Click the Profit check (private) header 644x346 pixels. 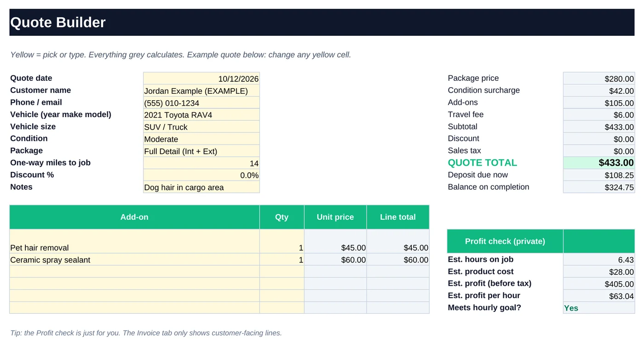[x=505, y=241]
